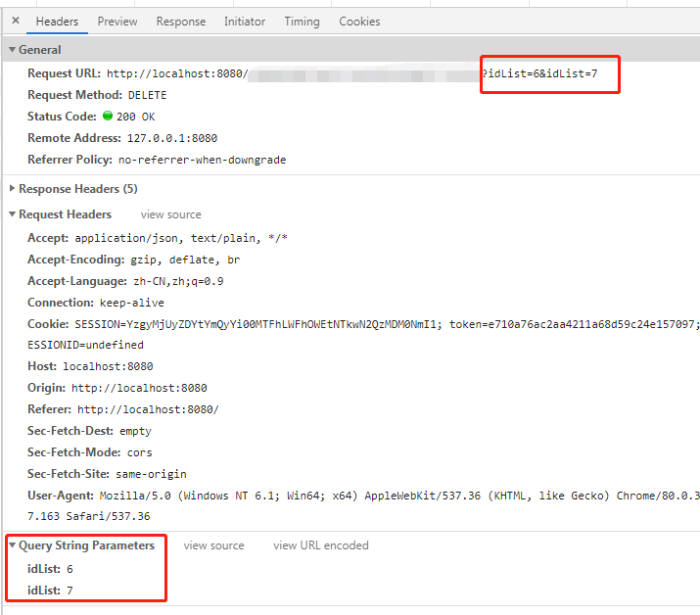Select the Request URL localhost:8080 text
700x615 pixels.
tap(177, 73)
